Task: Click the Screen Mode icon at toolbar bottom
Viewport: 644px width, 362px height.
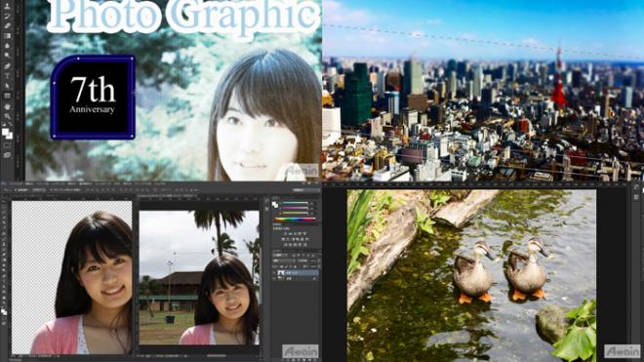Action: [7, 154]
